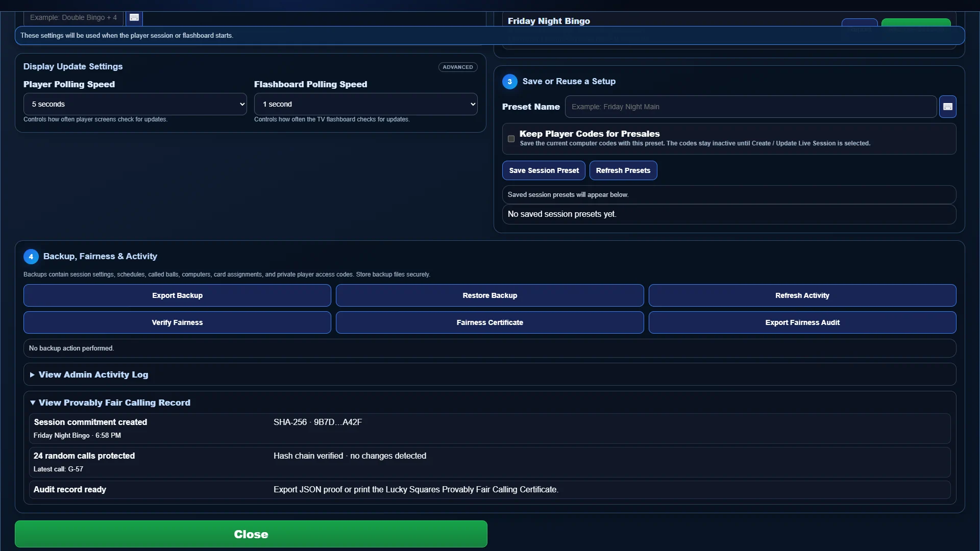
Task: Click the ADVANCED badge in Display Update Settings
Action: tap(457, 67)
